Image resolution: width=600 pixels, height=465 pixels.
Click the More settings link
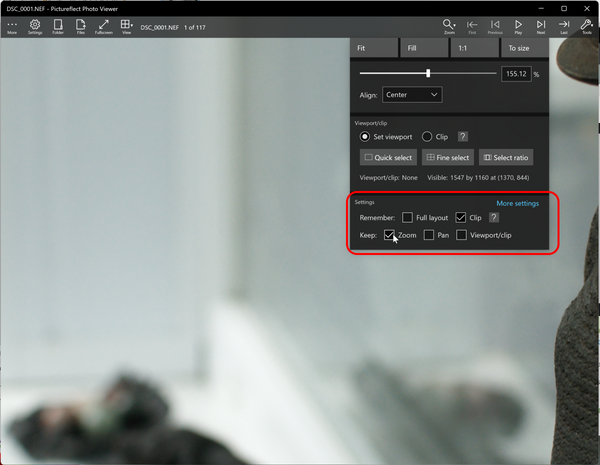[517, 203]
